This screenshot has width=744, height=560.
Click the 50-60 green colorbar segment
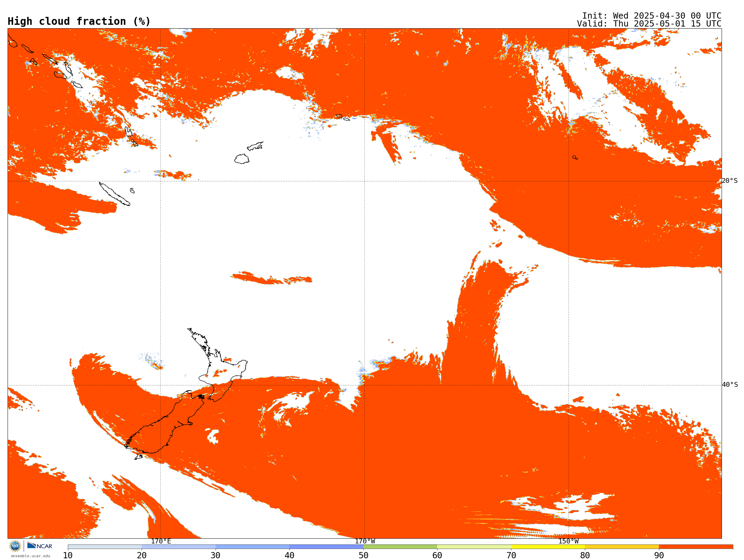pyautogui.click(x=400, y=547)
